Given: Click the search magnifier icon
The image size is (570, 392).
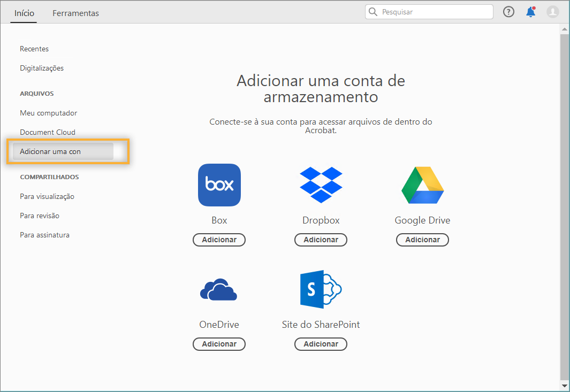Looking at the screenshot, I should [x=373, y=12].
